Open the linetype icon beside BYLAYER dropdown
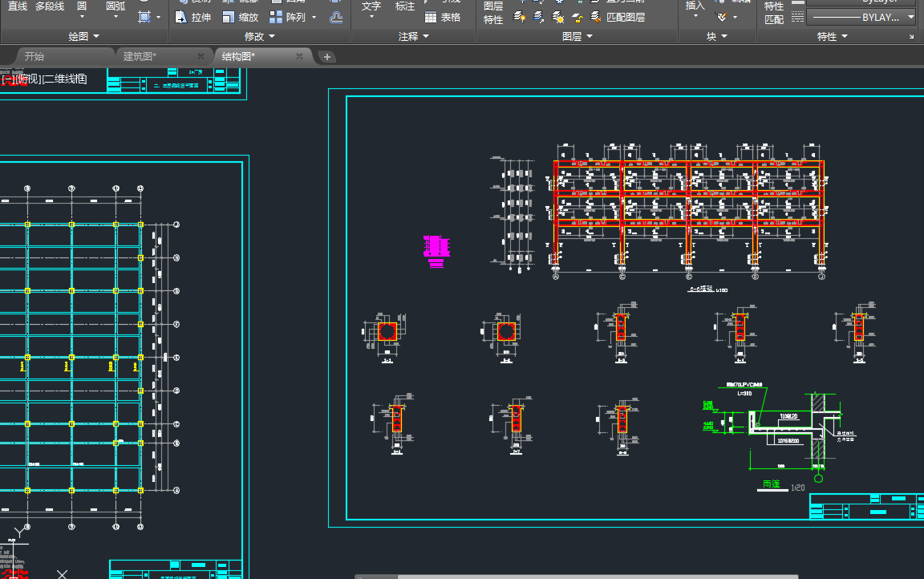This screenshot has width=924, height=579. tap(796, 17)
